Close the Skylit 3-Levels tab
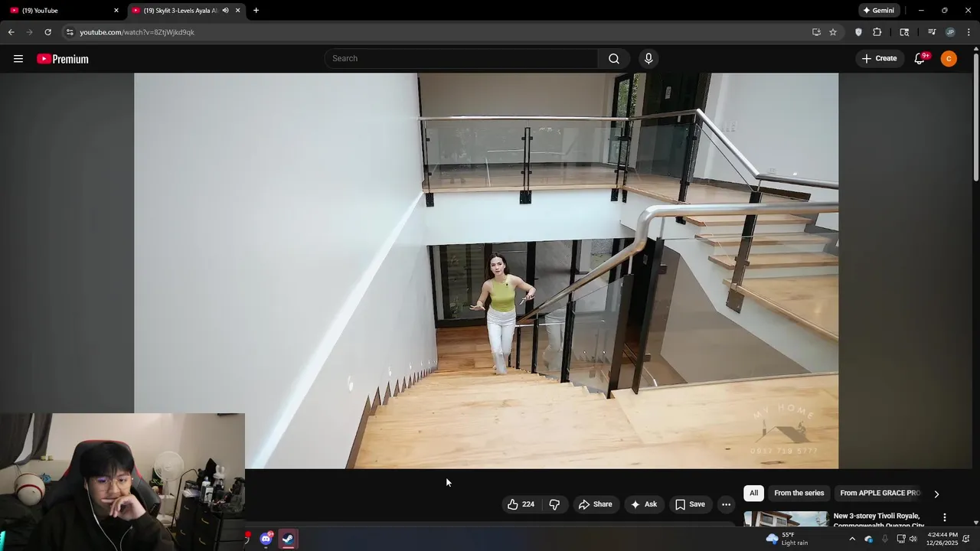Viewport: 980px width, 551px height. (x=237, y=11)
